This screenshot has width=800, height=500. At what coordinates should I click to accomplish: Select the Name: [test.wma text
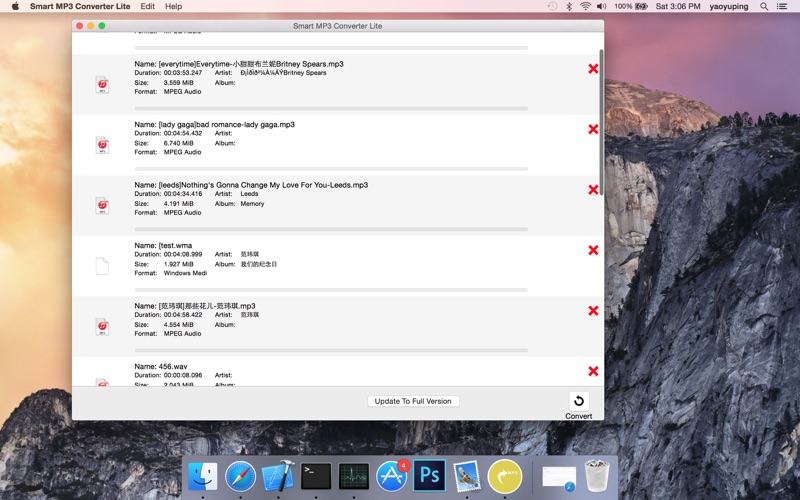(163, 245)
